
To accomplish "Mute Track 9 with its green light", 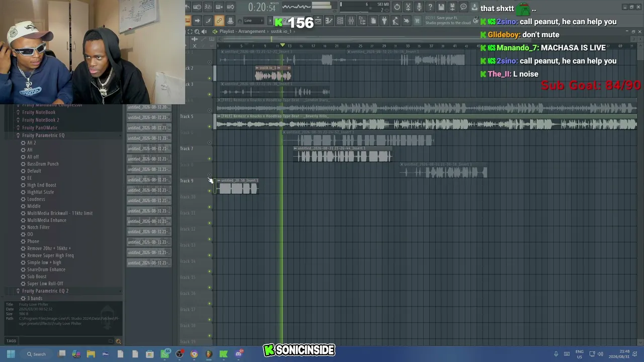I will tap(210, 191).
